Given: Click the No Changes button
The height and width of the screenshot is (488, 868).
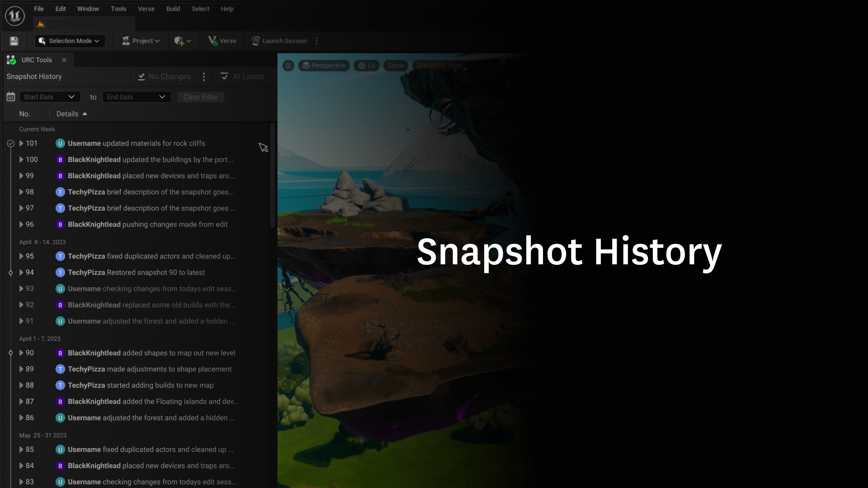Looking at the screenshot, I should pos(165,77).
